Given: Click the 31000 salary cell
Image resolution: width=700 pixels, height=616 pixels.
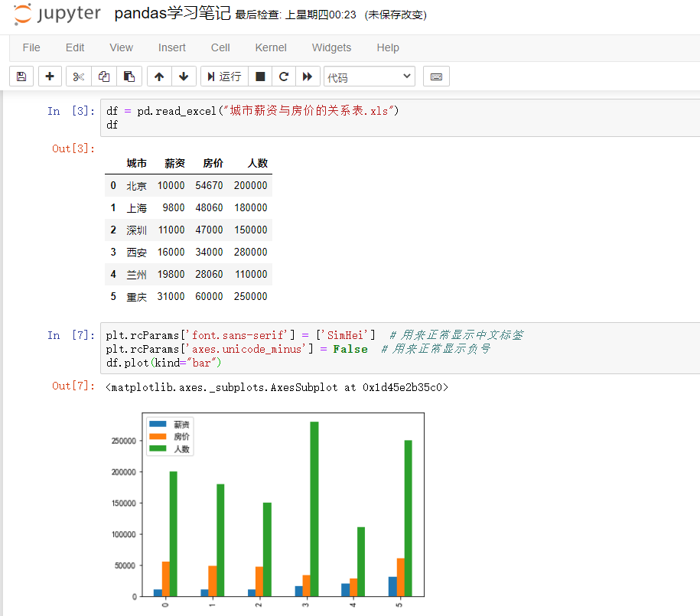Looking at the screenshot, I should click(x=171, y=296).
